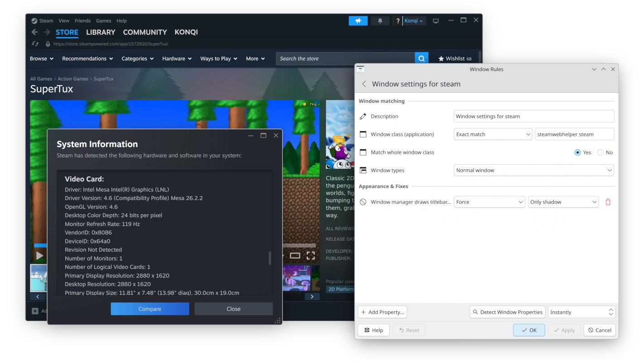Image resolution: width=644 pixels, height=362 pixels.
Task: Switch Steam to Big Picture mode icon
Action: coord(436,21)
